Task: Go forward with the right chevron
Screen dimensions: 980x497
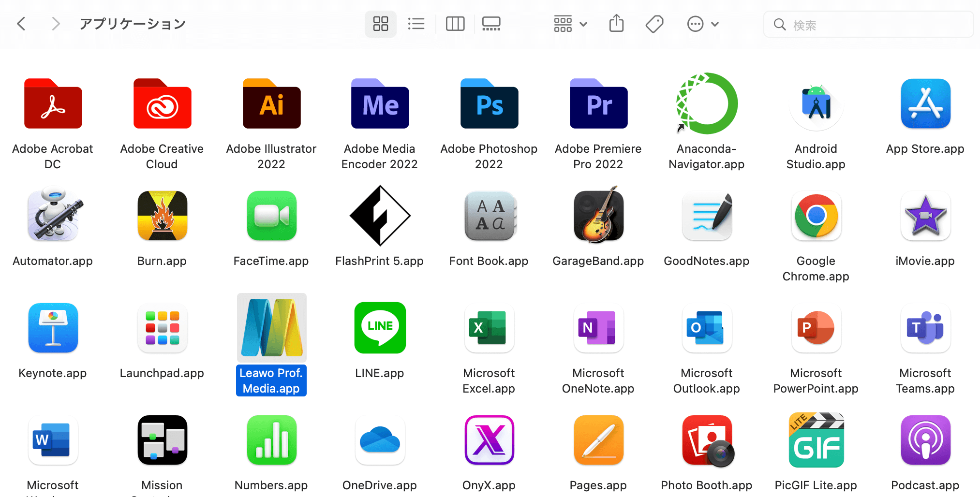Action: pyautogui.click(x=56, y=24)
